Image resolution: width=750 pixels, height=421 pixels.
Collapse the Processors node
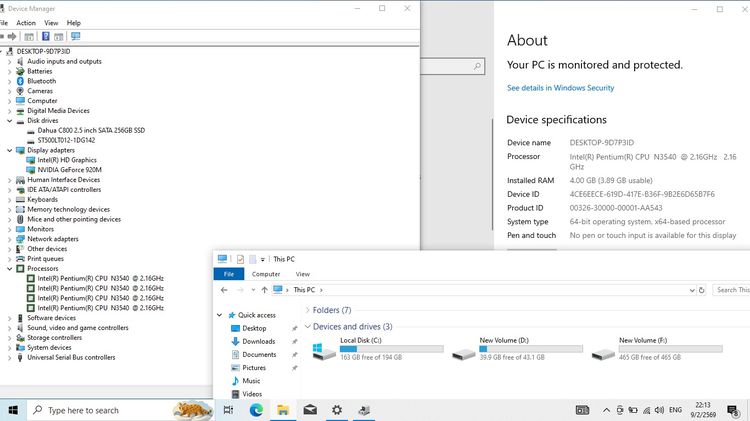click(9, 268)
